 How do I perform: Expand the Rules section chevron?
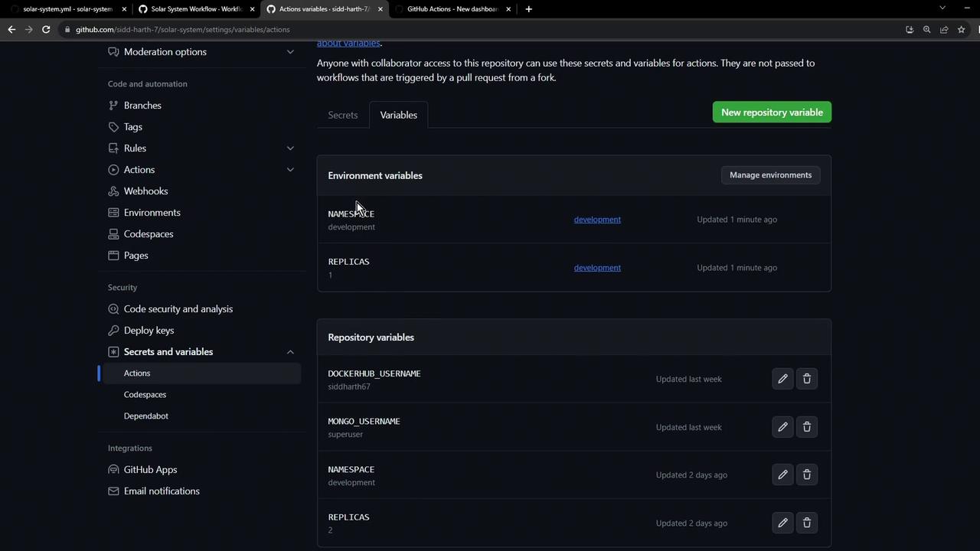(290, 148)
